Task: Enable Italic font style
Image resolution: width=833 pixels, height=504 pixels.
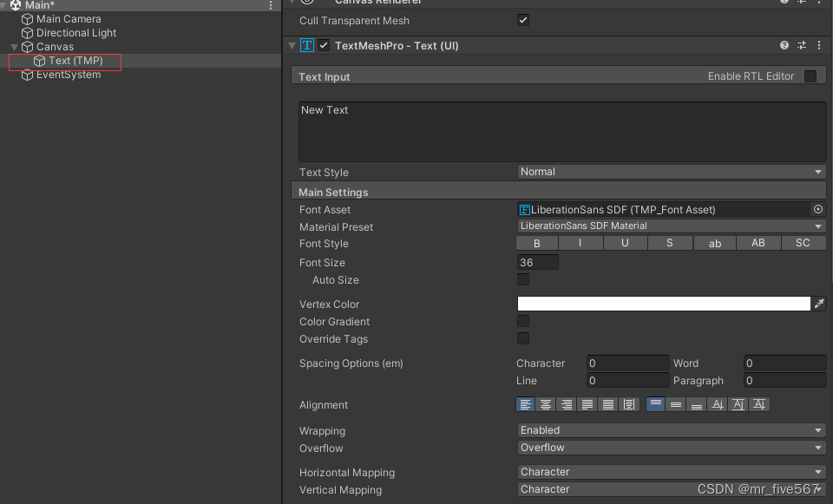Action: (x=580, y=243)
